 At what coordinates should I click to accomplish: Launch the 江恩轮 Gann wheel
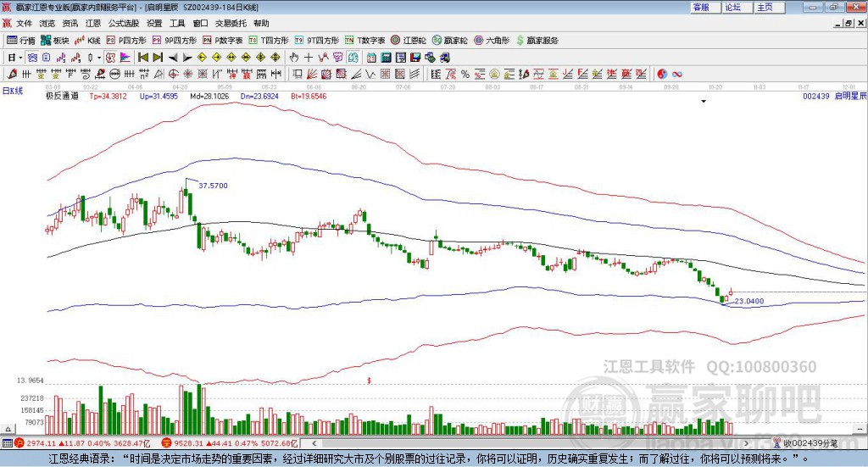pos(408,41)
